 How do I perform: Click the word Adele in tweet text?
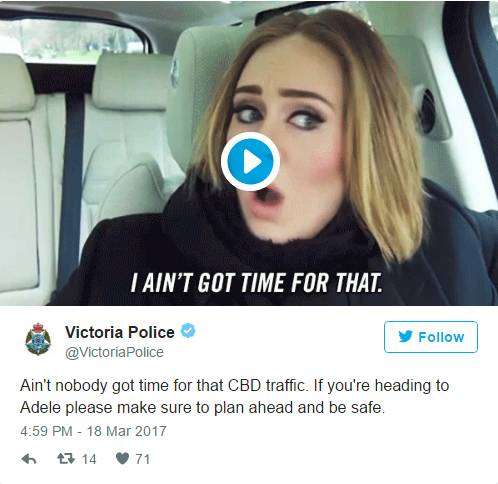pyautogui.click(x=40, y=408)
